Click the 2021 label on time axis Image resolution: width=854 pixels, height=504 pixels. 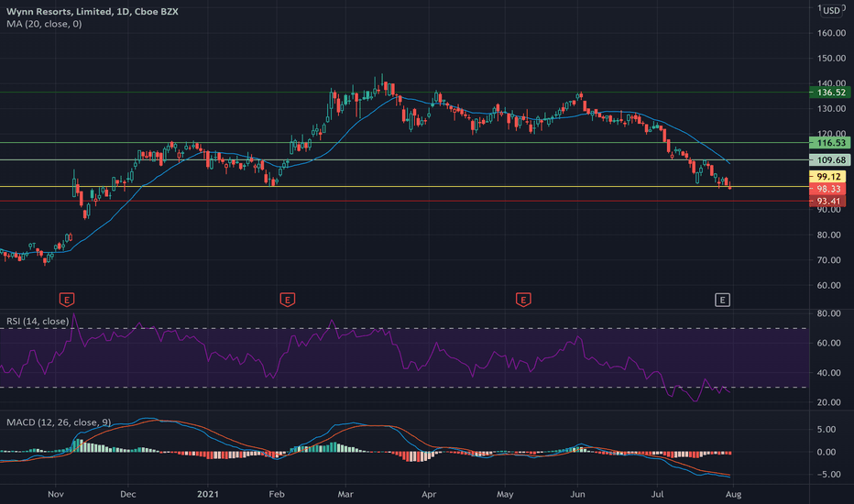click(x=207, y=494)
